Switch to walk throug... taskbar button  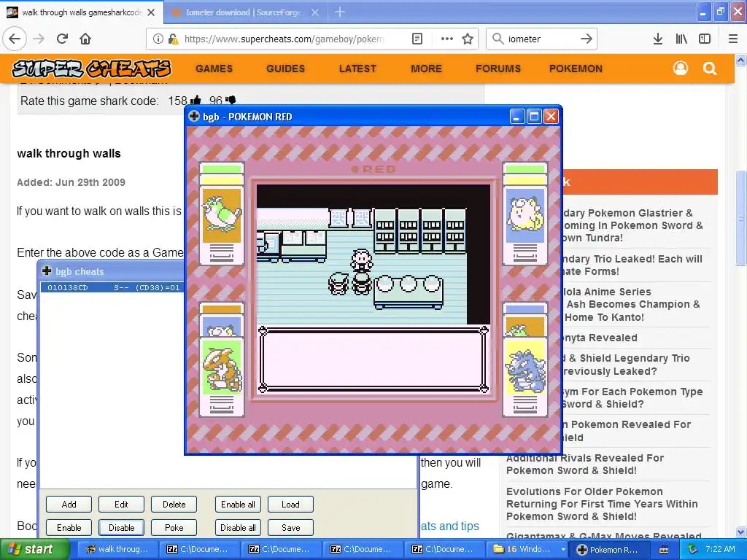(116, 549)
